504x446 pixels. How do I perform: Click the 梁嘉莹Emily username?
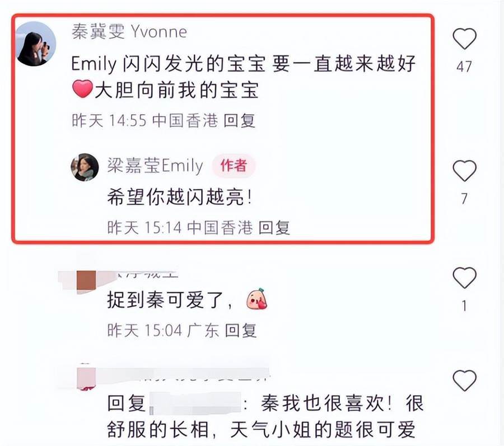[x=155, y=166]
